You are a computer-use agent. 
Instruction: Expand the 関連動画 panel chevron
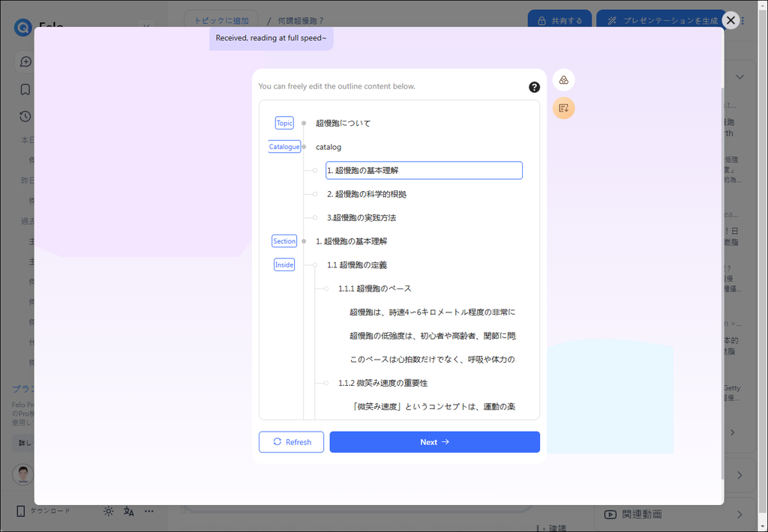pos(739,514)
